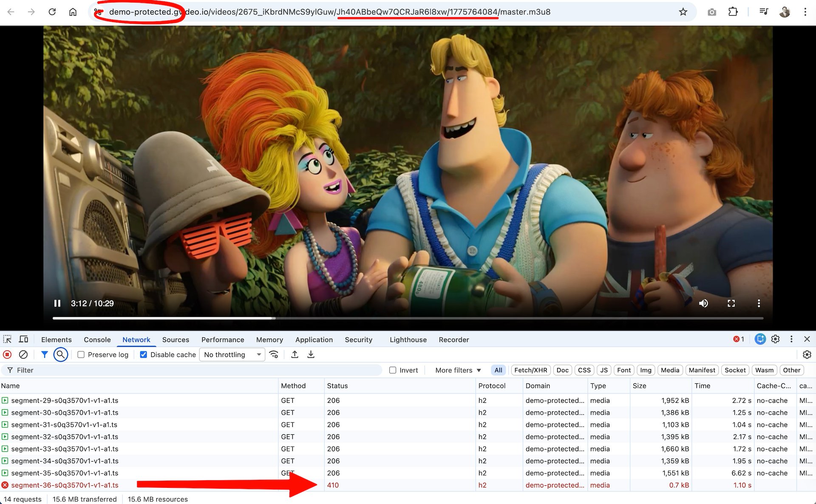Show the DevTools error count badge
The height and width of the screenshot is (504, 816).
tap(739, 339)
